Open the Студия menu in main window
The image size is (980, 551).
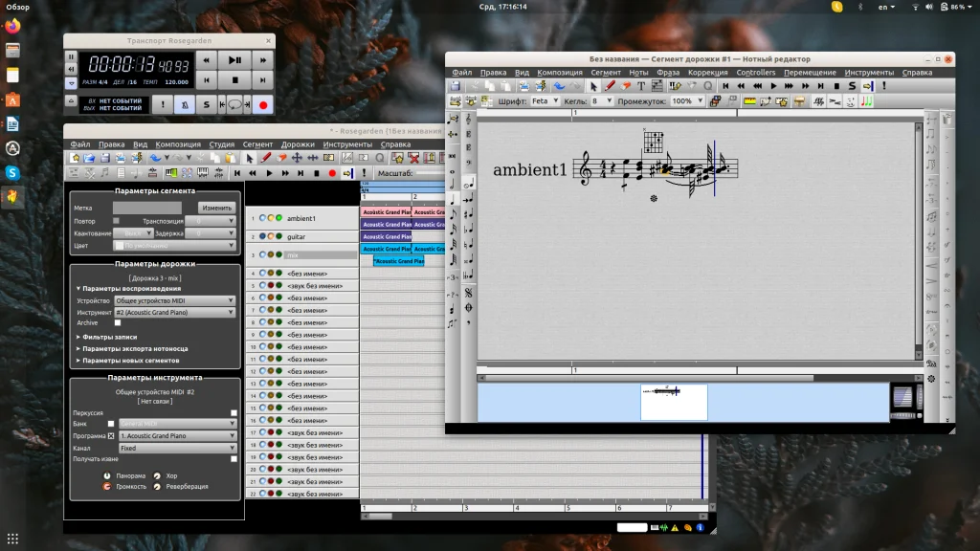[221, 144]
